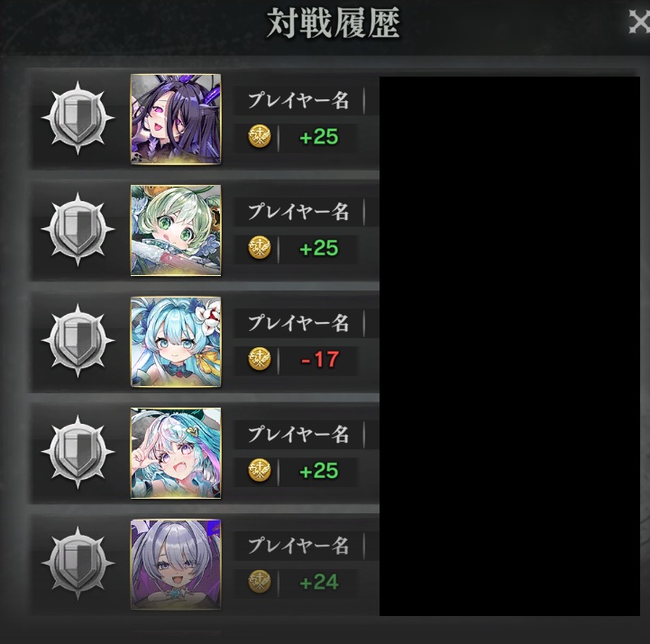The width and height of the screenshot is (650, 644).
Task: Close the 対戦履歴 window with the X
Action: coord(639,22)
